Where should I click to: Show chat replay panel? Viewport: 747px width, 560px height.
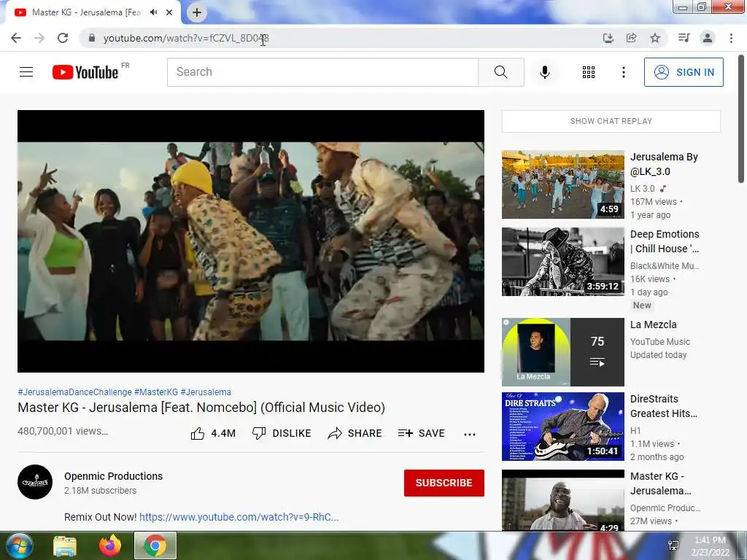pyautogui.click(x=611, y=122)
